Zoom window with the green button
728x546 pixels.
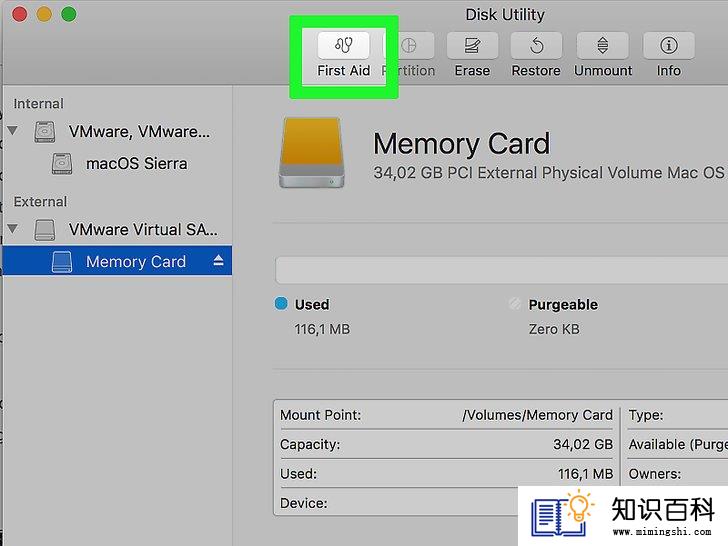69,14
